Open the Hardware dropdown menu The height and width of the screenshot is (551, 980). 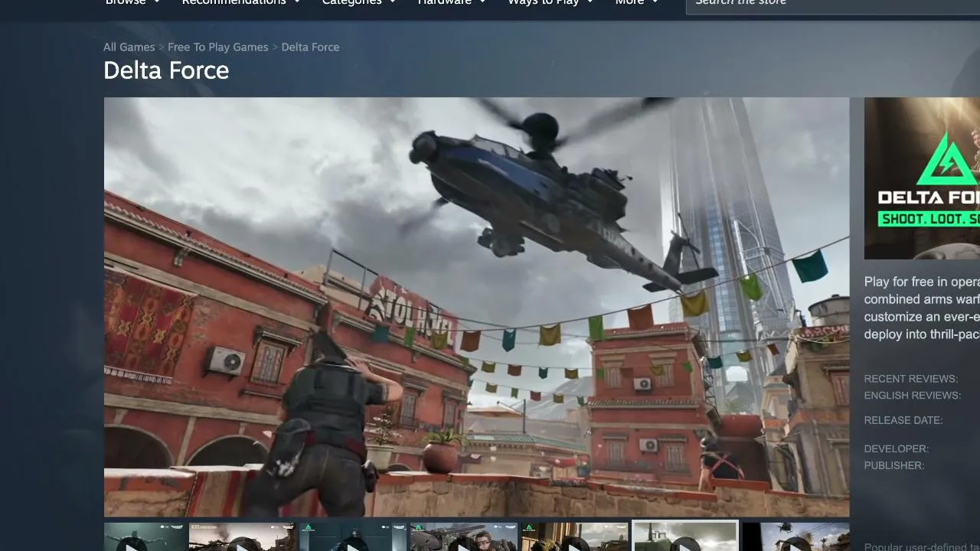[x=452, y=2]
